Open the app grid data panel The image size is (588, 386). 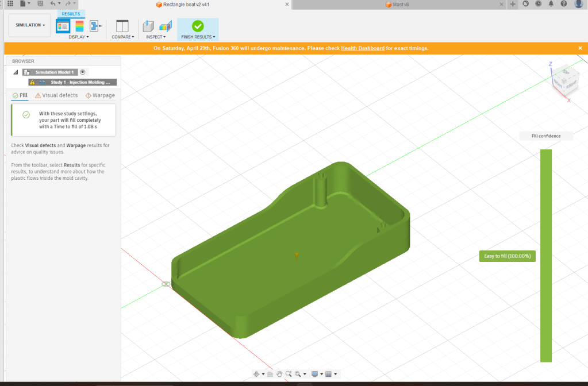click(10, 4)
